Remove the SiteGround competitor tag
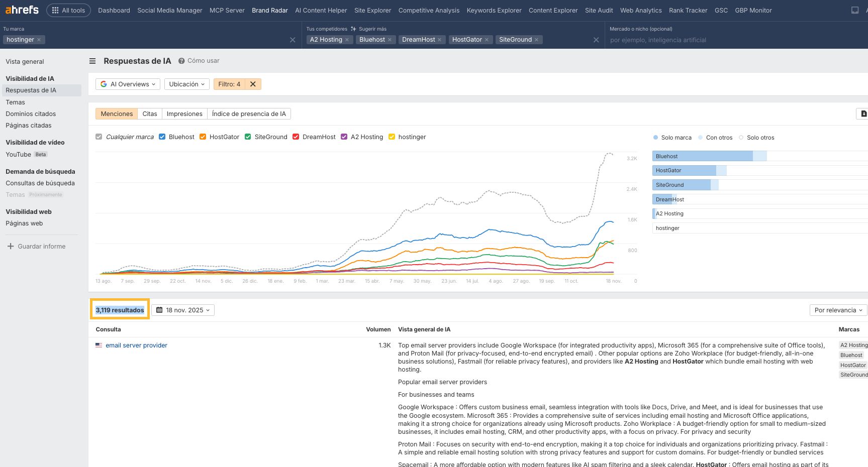The width and height of the screenshot is (868, 467). (x=536, y=40)
